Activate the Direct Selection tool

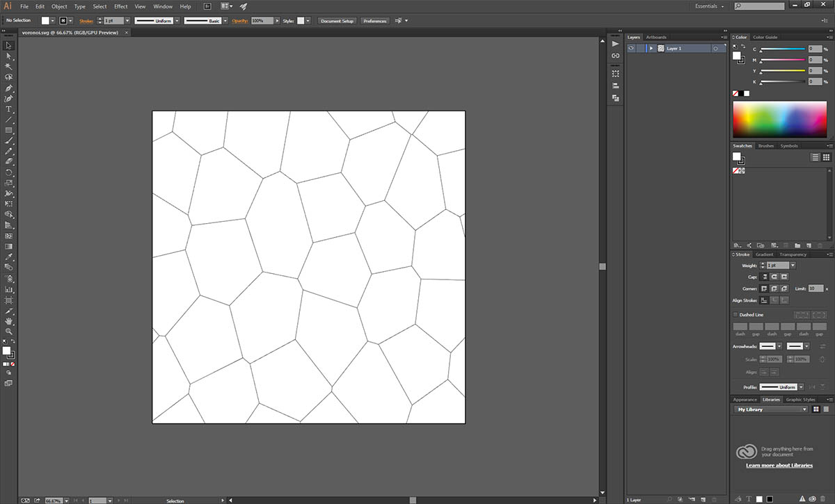coord(9,56)
